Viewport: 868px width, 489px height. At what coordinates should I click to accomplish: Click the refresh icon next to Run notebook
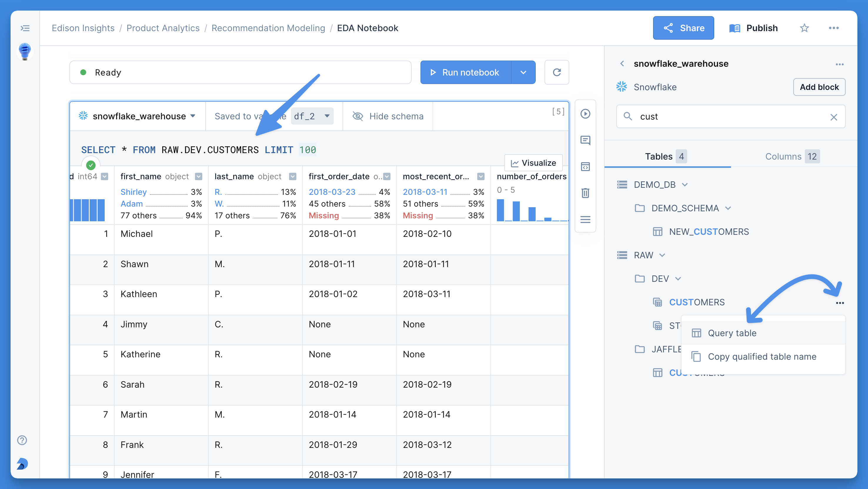point(557,72)
